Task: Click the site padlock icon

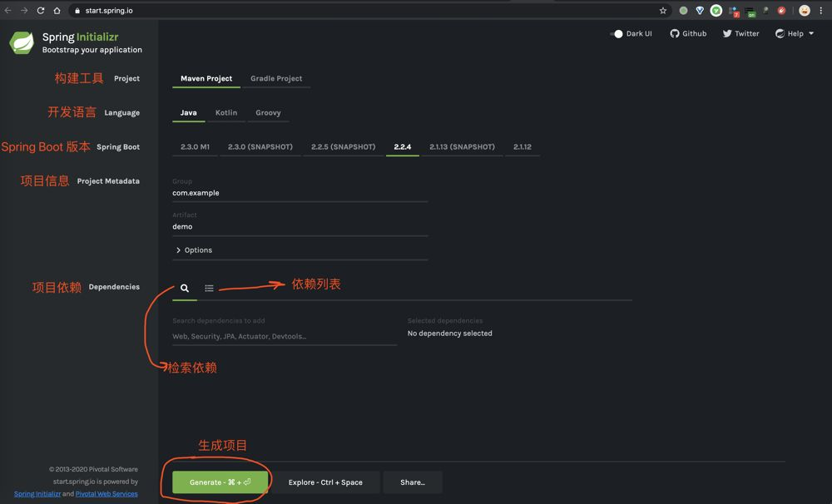Action: click(77, 11)
